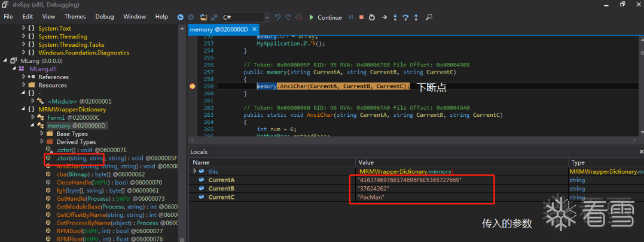Open the C# language dropdown
The height and width of the screenshot is (242, 644).
pos(267,17)
